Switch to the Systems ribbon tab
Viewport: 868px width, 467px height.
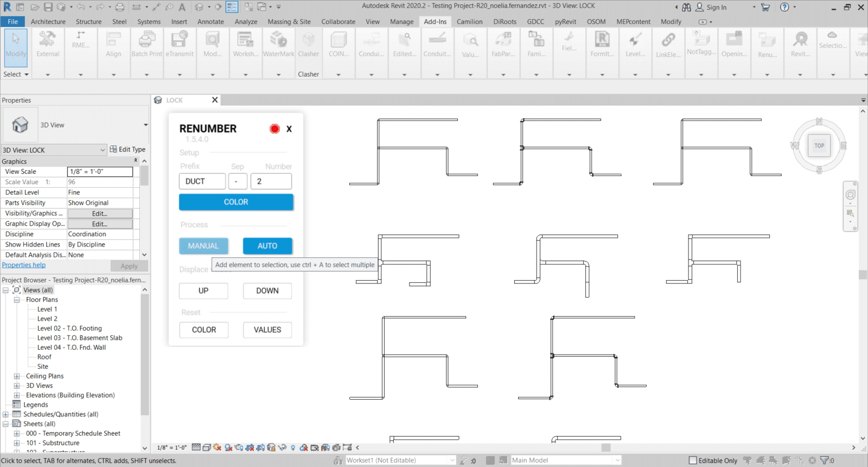coord(149,22)
